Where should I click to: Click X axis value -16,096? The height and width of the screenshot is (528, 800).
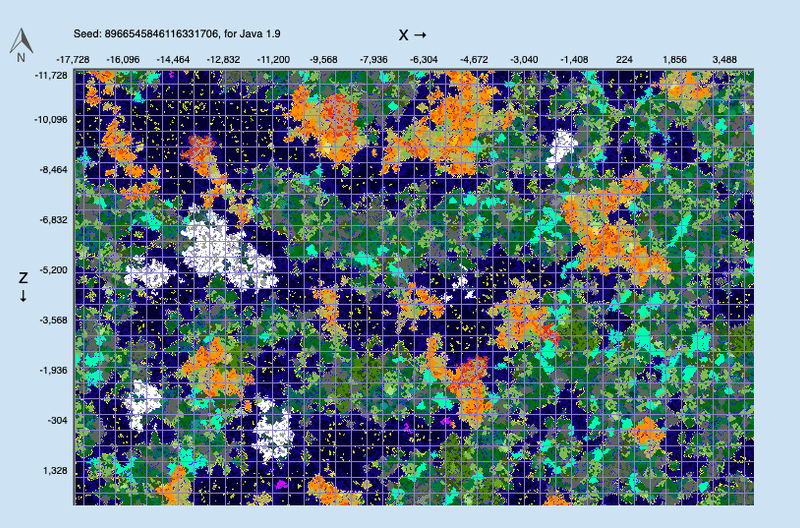pyautogui.click(x=123, y=60)
